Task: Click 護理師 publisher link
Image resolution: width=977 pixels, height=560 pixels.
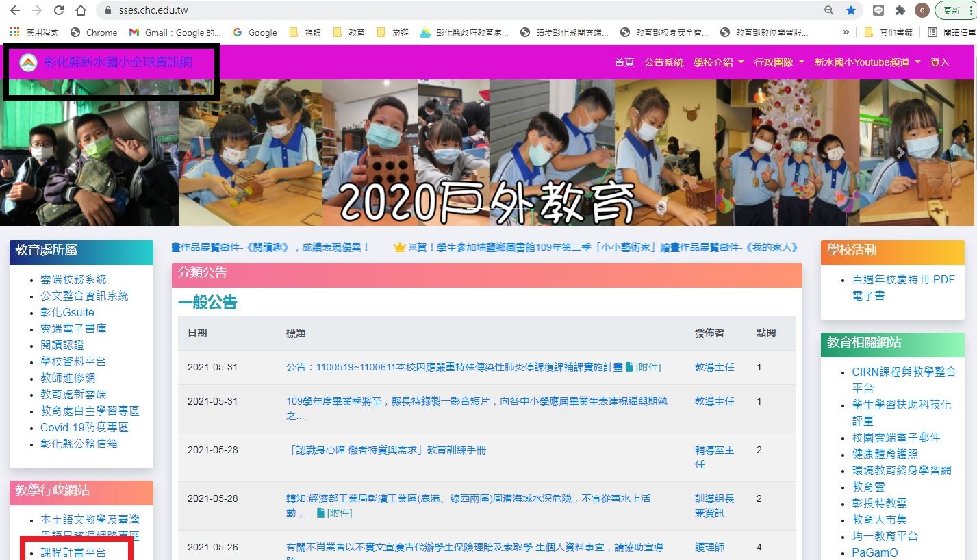Action: (709, 547)
